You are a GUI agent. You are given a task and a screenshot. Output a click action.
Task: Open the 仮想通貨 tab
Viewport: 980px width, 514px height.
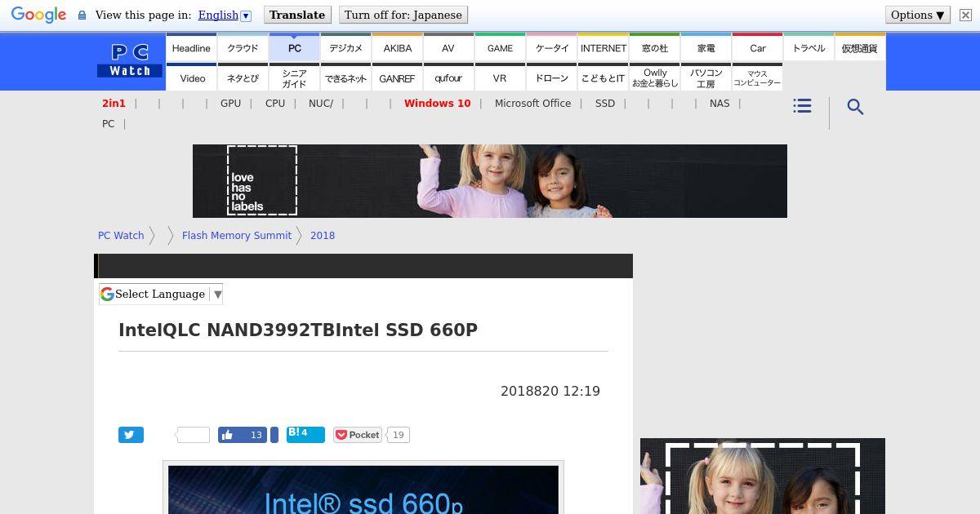[860, 48]
